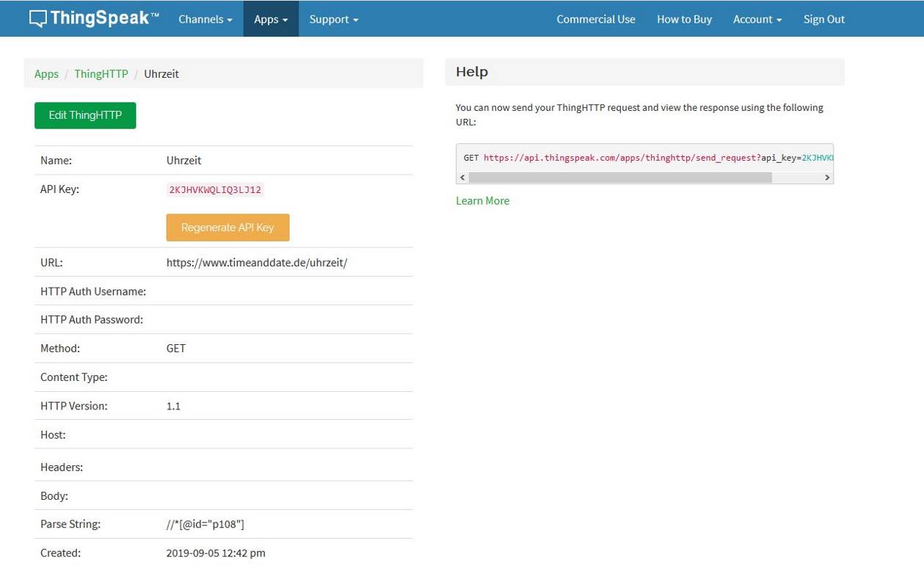Click the HTTP Auth Username label
Viewport: 924px width, 579px height.
pos(93,291)
